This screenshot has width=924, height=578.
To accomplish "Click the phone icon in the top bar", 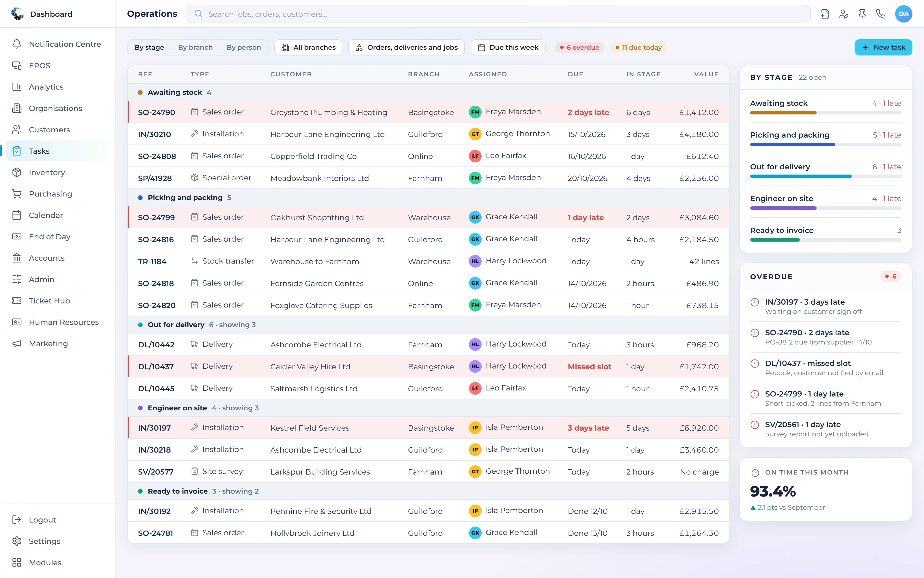I will pos(880,14).
